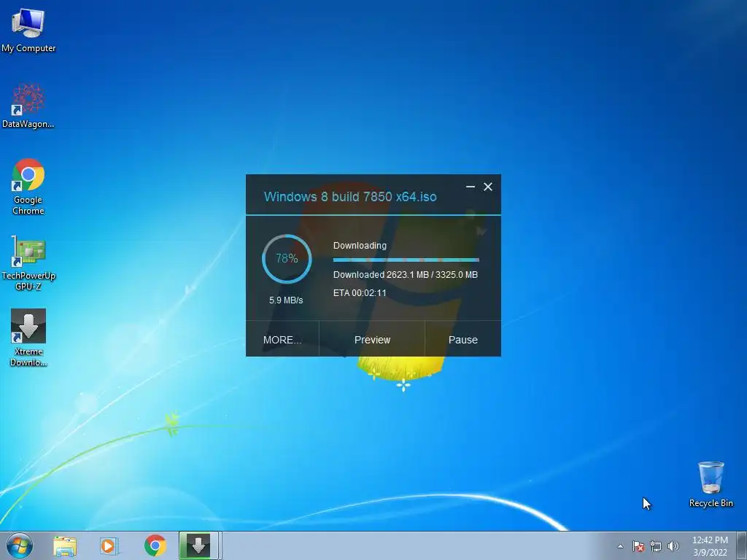Image resolution: width=747 pixels, height=560 pixels.
Task: Click the download progress bar
Action: pos(406,260)
